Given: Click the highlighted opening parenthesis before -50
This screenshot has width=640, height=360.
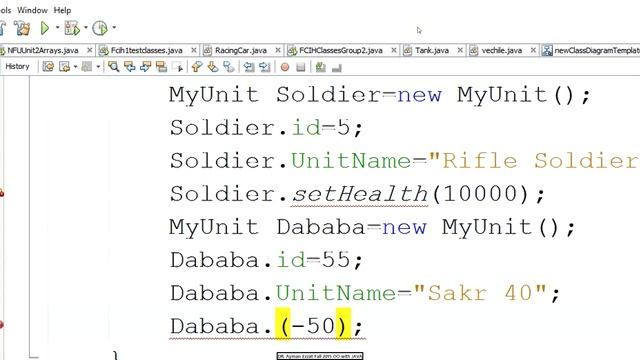Looking at the screenshot, I should click(283, 324).
